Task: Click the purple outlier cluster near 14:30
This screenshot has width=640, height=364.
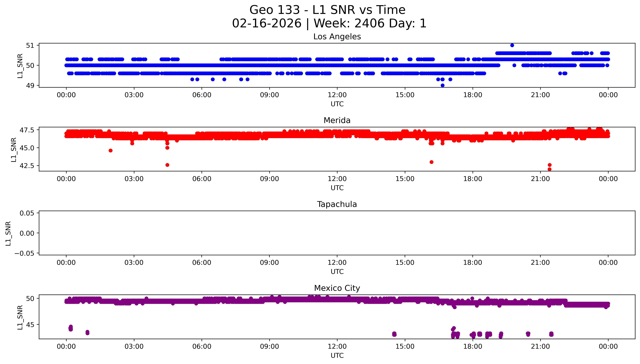Action: click(394, 334)
